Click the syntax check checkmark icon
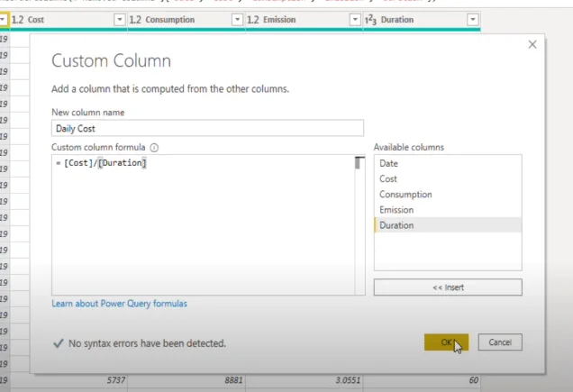 [59, 343]
